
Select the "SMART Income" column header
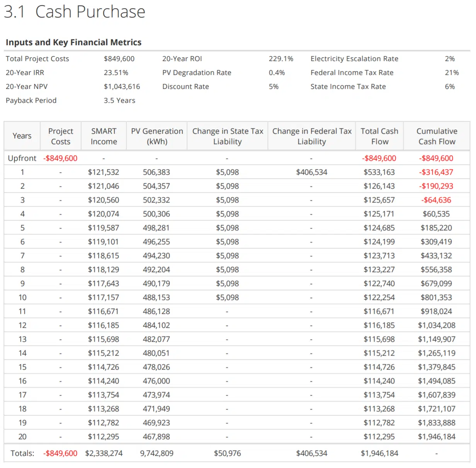pos(104,136)
